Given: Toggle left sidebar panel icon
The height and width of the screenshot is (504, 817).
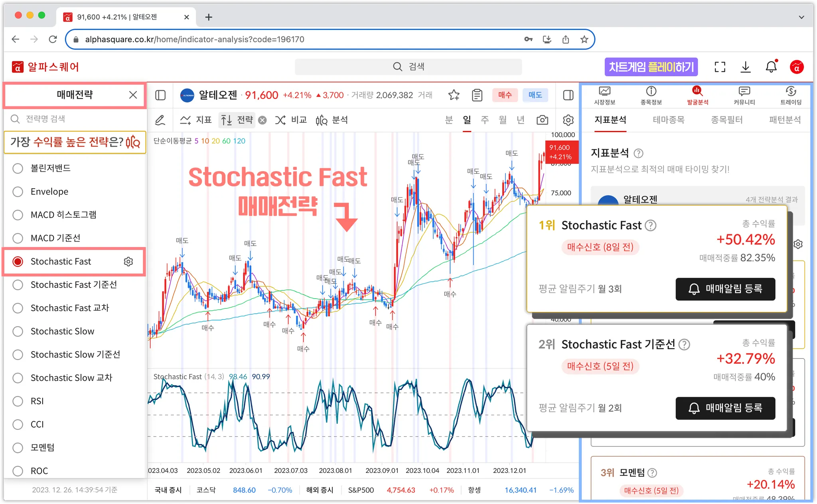Looking at the screenshot, I should point(160,95).
